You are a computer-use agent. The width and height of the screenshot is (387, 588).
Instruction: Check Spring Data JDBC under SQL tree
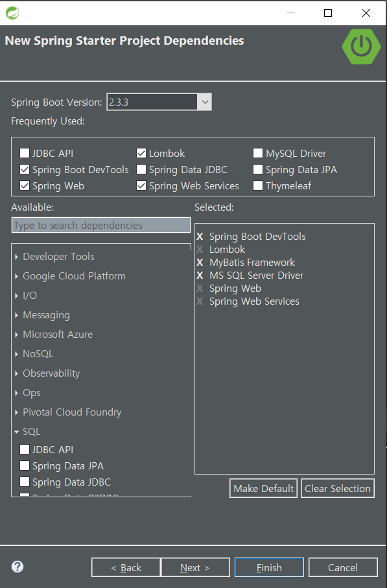tap(25, 482)
